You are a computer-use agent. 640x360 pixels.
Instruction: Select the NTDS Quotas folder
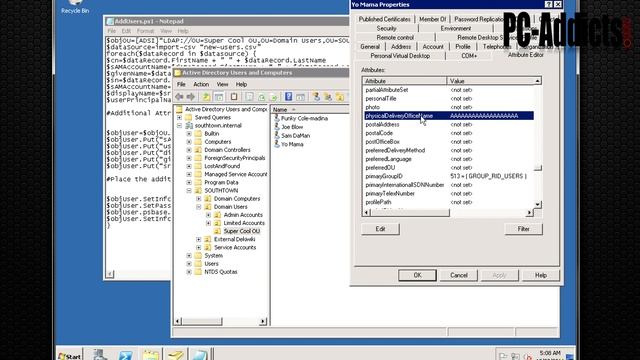(x=220, y=272)
